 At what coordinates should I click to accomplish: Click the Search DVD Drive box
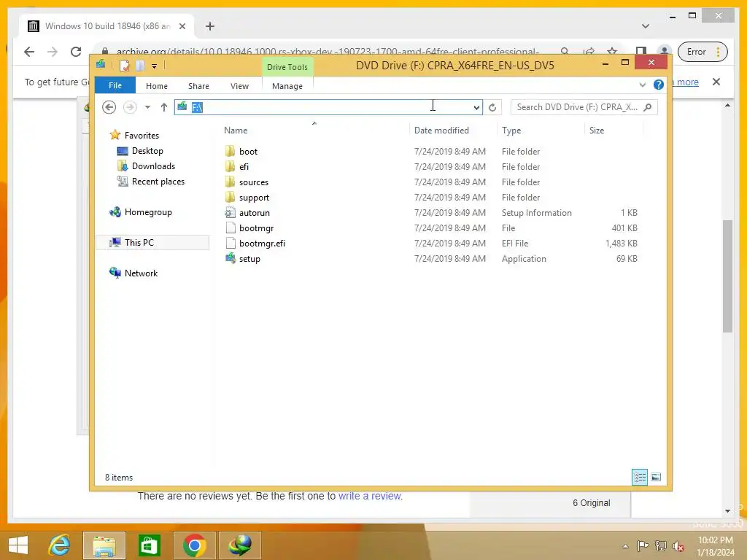[584, 107]
